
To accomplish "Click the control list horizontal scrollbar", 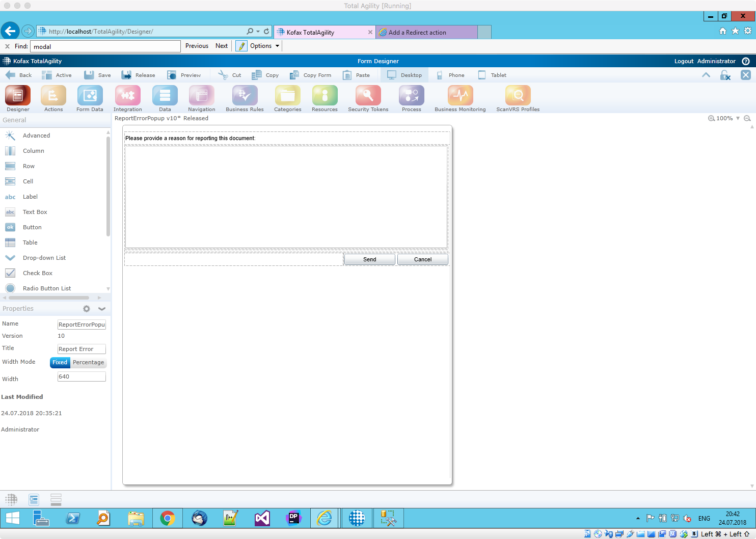I will pos(49,298).
